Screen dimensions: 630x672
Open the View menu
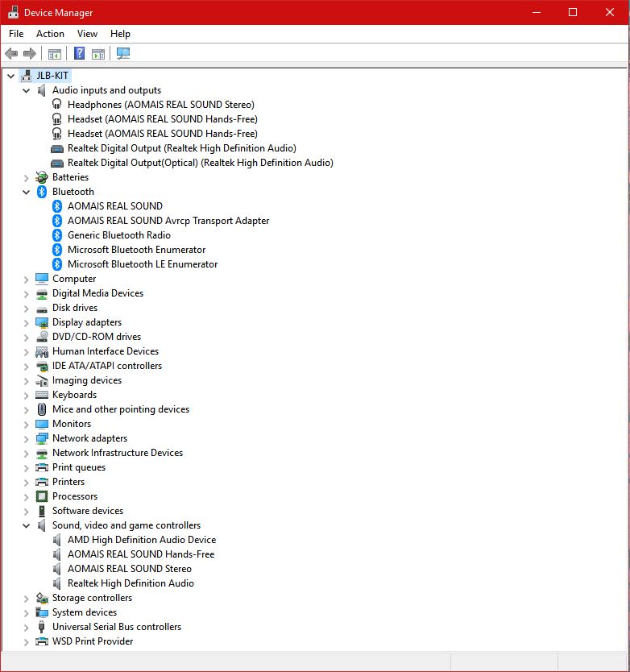click(x=88, y=33)
